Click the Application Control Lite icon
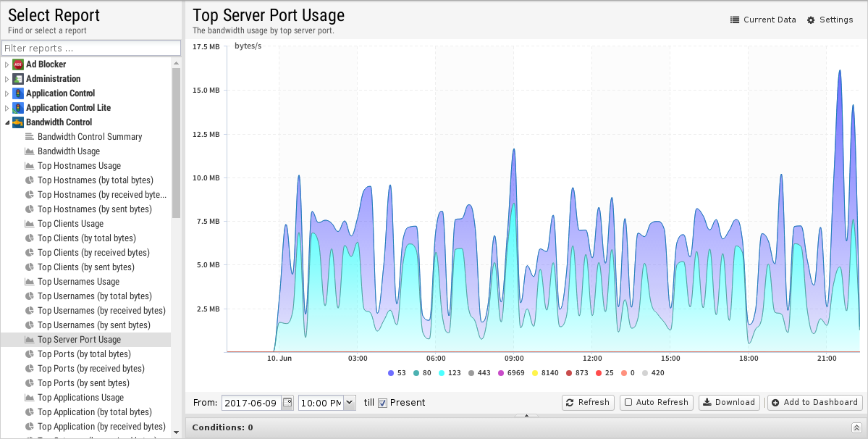This screenshot has width=868, height=439. tap(18, 108)
